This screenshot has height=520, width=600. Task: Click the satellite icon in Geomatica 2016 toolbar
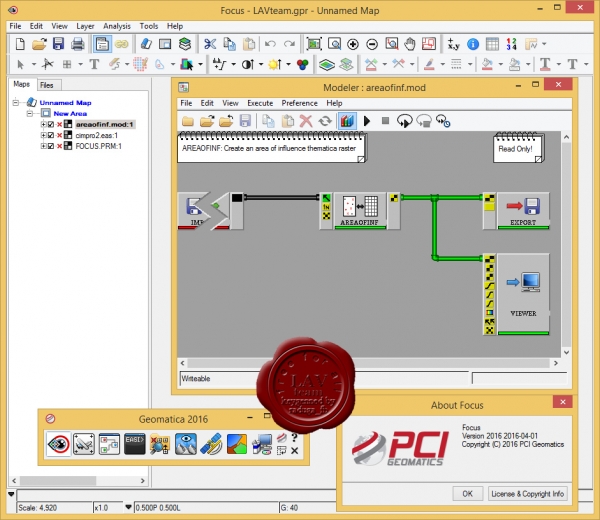click(x=211, y=444)
